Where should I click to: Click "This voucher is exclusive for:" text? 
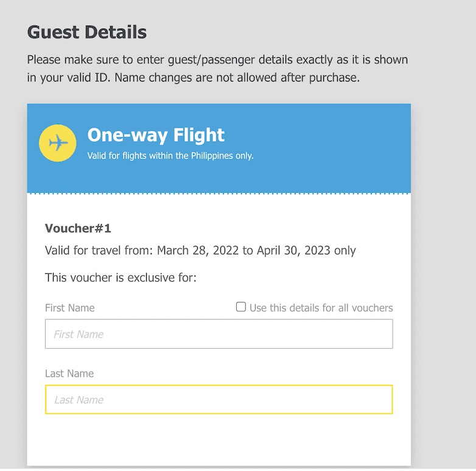click(121, 278)
